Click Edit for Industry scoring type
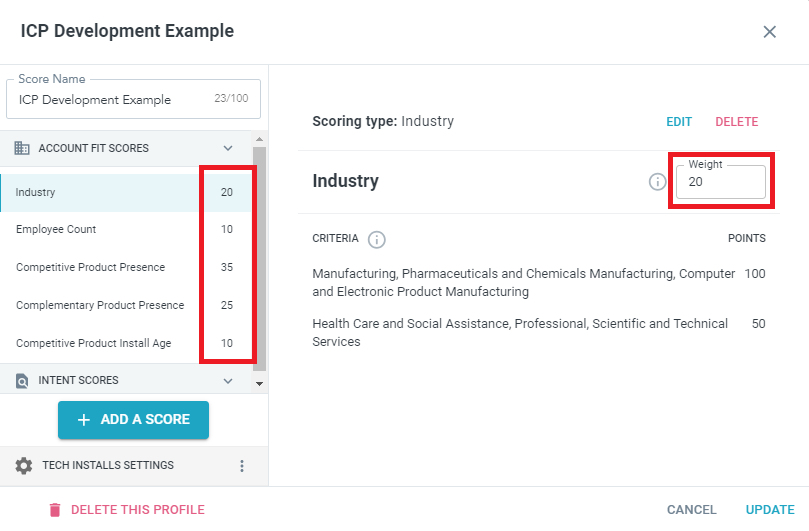 pyautogui.click(x=679, y=122)
